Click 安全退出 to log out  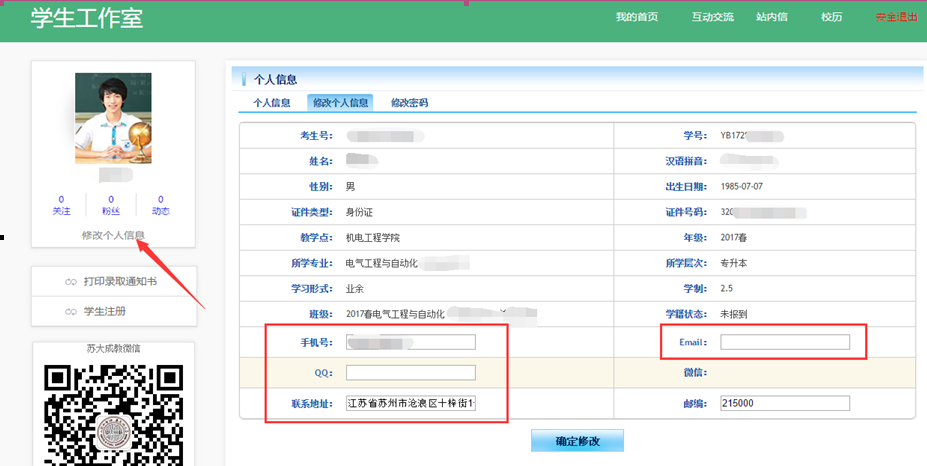click(x=896, y=17)
